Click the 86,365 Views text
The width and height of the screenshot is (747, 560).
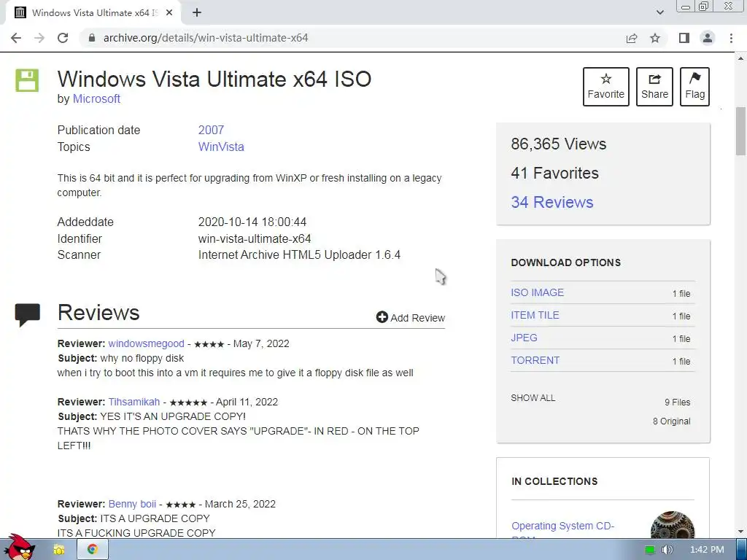coord(558,144)
